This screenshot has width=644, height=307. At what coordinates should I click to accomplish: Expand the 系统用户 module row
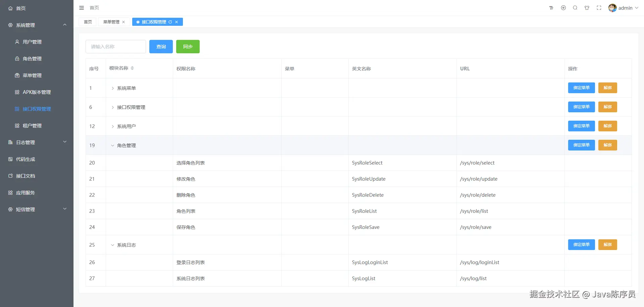(x=113, y=126)
